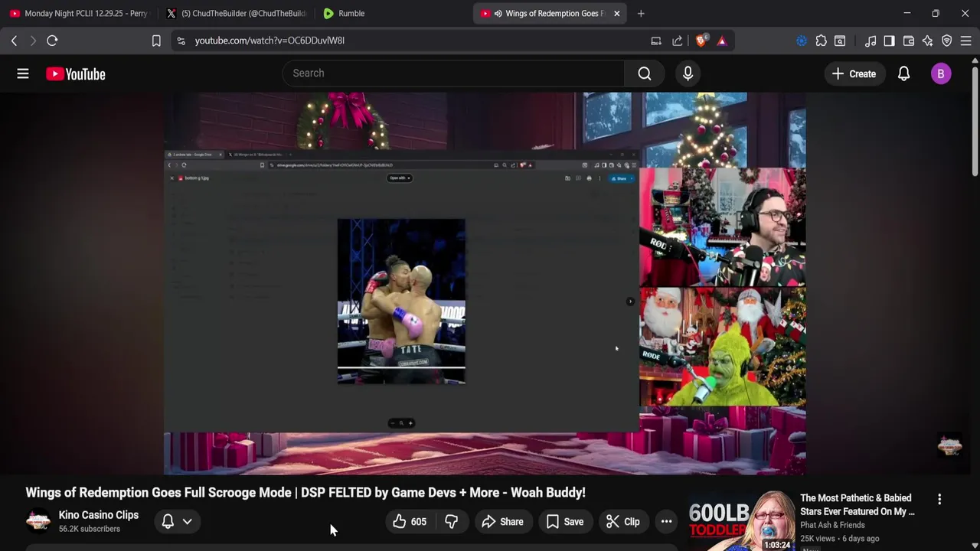Open the Kino Casino Clips channel name
980x551 pixels.
99,515
